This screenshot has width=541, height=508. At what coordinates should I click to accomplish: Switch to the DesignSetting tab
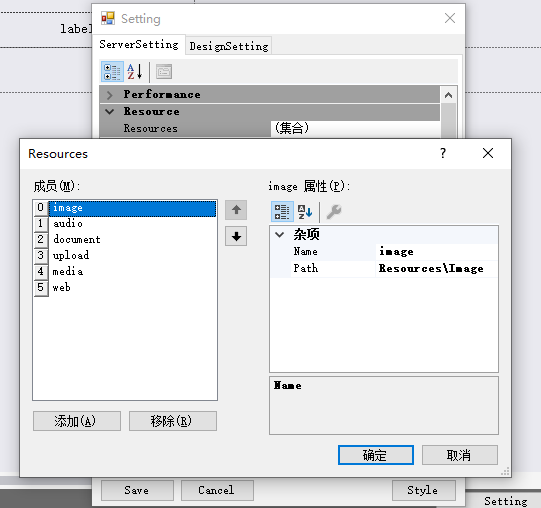229,46
